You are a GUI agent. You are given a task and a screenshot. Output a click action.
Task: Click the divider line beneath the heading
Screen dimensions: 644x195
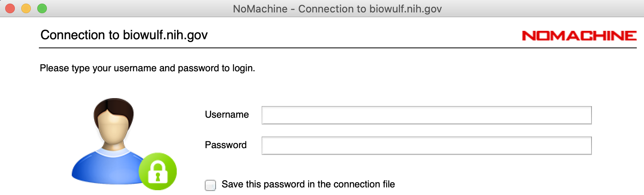[337, 48]
